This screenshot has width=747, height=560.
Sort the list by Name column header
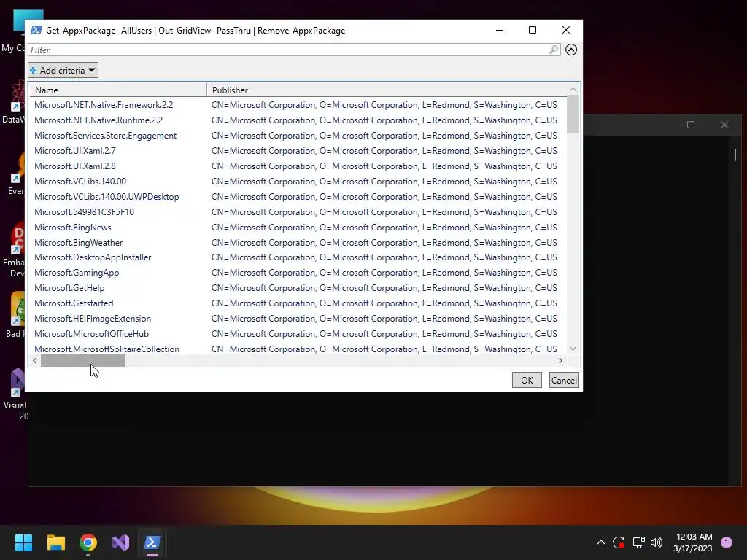117,90
